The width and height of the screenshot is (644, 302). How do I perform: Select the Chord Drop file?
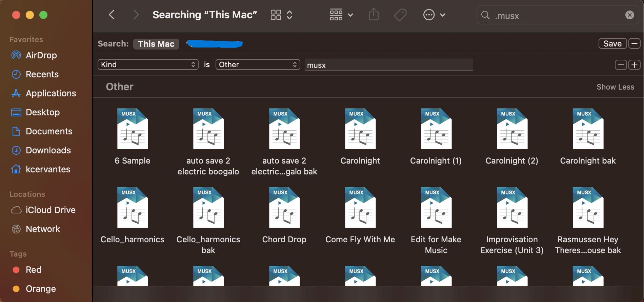tap(284, 207)
